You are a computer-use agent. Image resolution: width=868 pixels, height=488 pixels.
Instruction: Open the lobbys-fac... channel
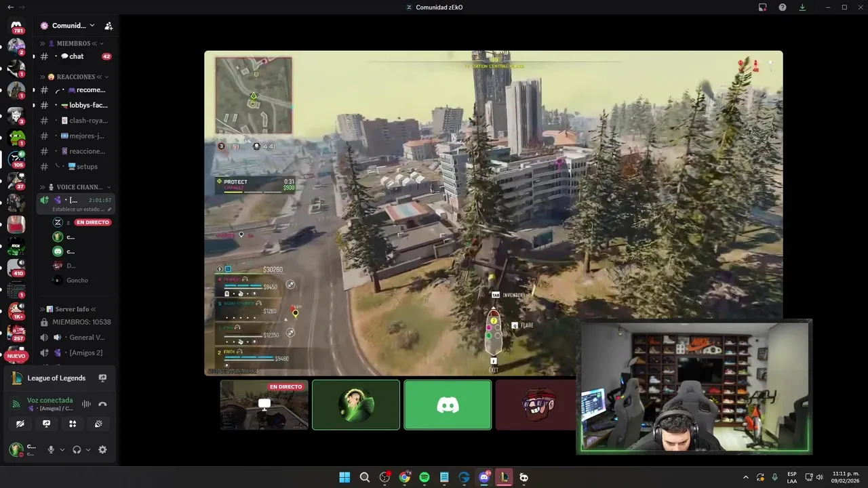(x=75, y=105)
